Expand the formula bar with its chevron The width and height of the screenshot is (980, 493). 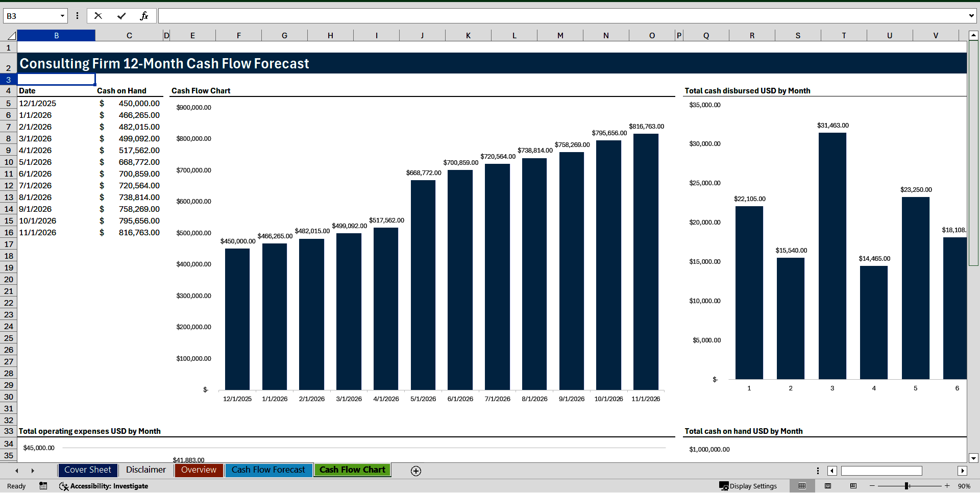click(972, 16)
